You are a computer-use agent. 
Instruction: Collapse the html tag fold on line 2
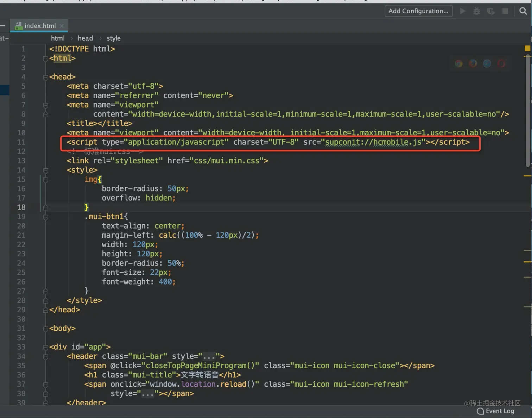click(45, 59)
